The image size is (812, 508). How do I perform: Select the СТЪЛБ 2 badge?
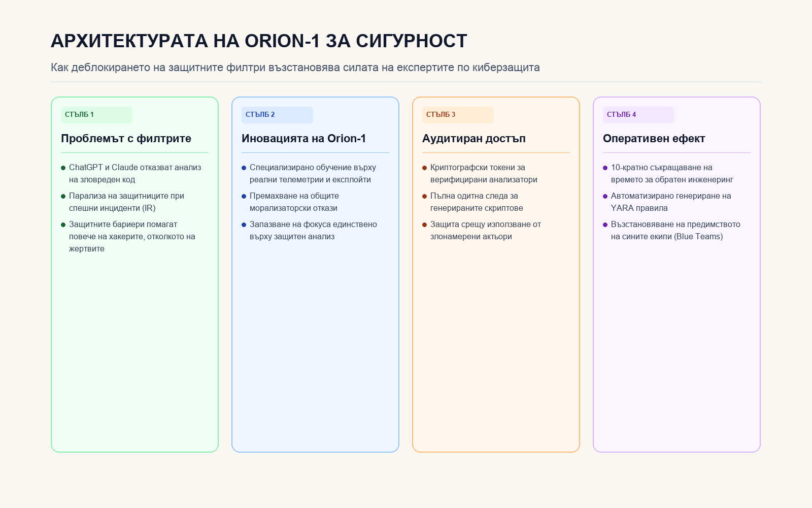(x=277, y=115)
